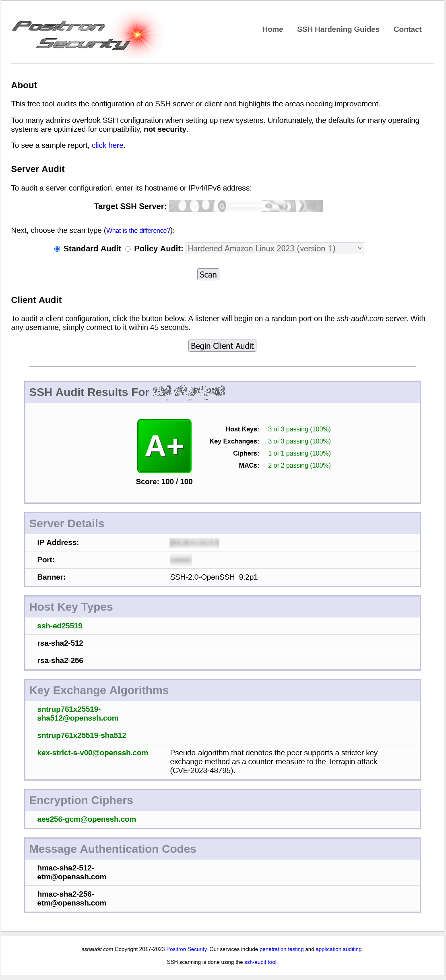
Task: Visit the ssh-audit tool link
Action: click(x=260, y=962)
